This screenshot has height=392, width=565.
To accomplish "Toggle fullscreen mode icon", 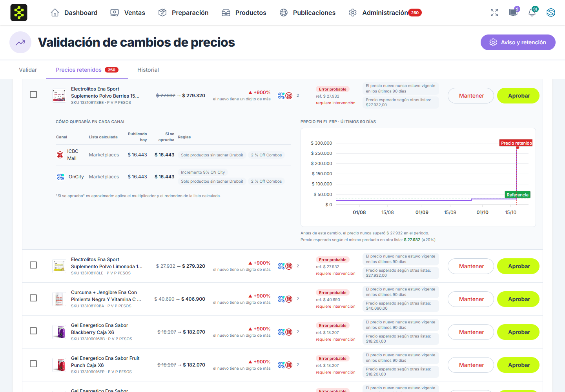I will [x=494, y=13].
